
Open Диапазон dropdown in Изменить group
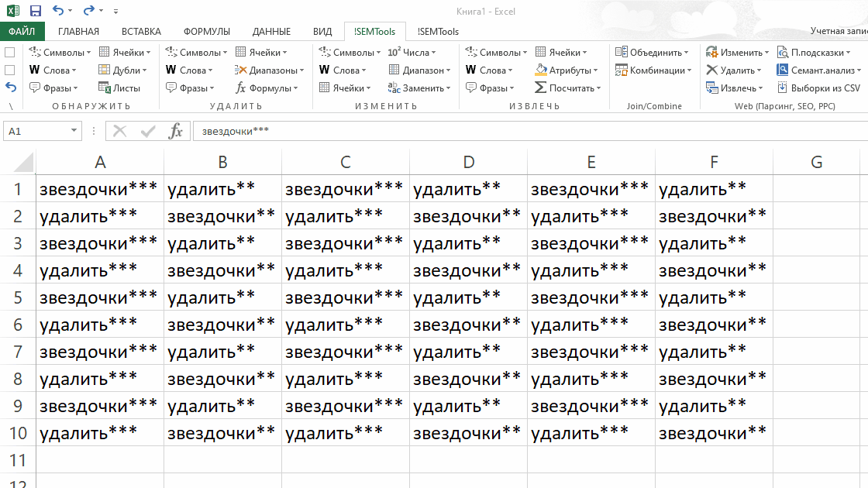coord(419,70)
